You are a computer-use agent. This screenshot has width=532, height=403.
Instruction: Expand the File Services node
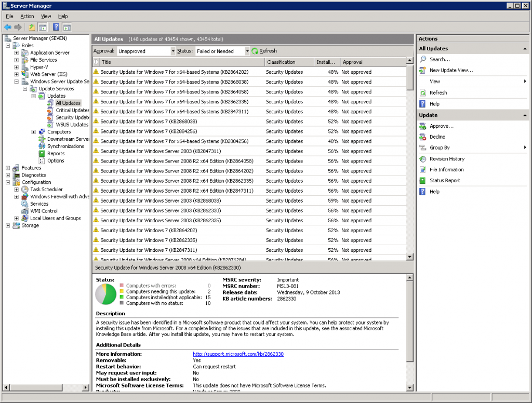16,60
